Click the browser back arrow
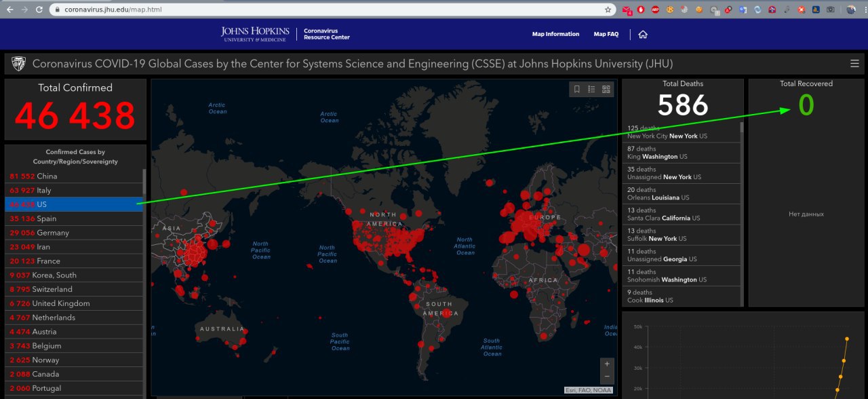The height and width of the screenshot is (399, 868). pyautogui.click(x=10, y=10)
